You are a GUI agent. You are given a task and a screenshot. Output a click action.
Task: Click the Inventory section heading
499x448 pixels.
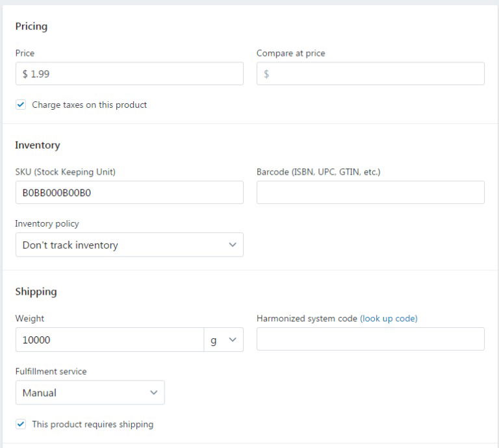(38, 145)
